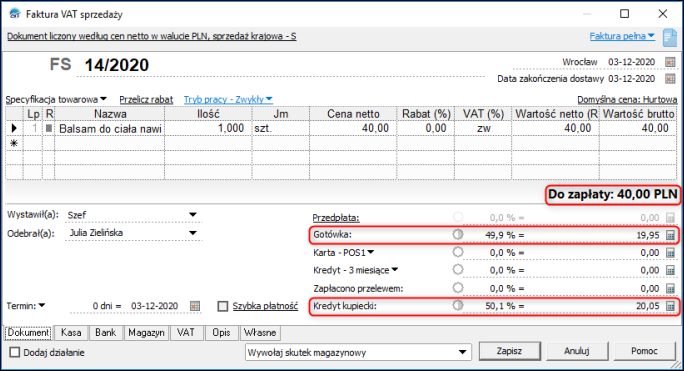Switch to the Opis tab
The width and height of the screenshot is (684, 371).
221,333
